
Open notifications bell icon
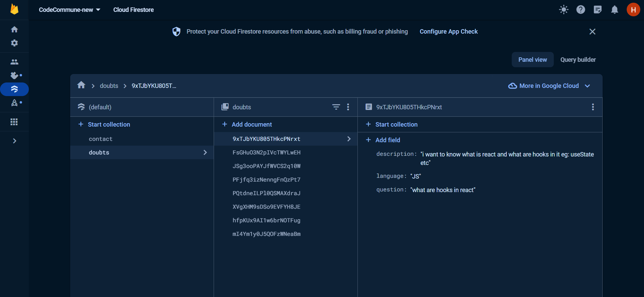pos(614,10)
